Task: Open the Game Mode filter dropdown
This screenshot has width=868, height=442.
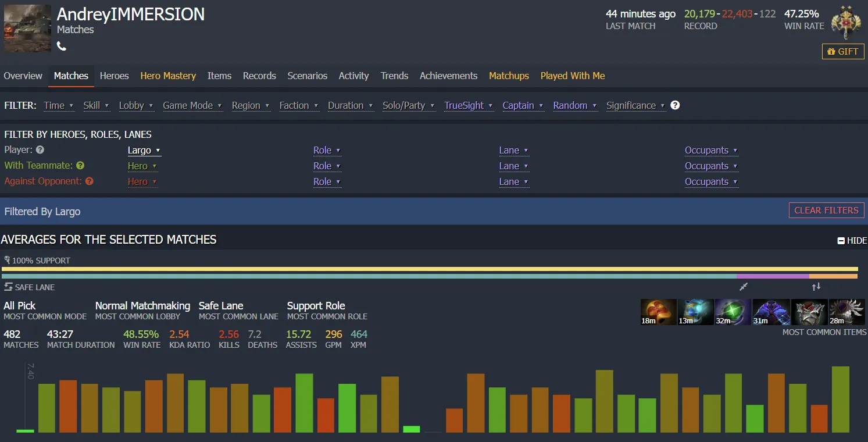Action: (x=192, y=106)
